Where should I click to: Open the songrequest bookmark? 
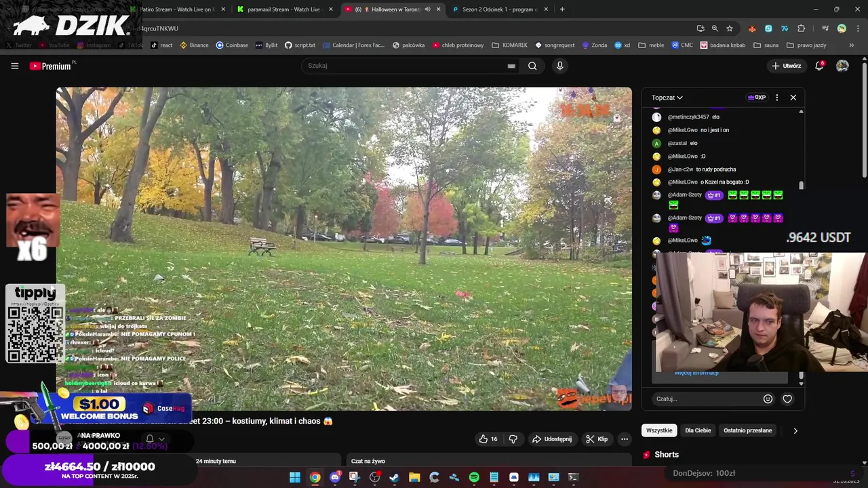[555, 45]
